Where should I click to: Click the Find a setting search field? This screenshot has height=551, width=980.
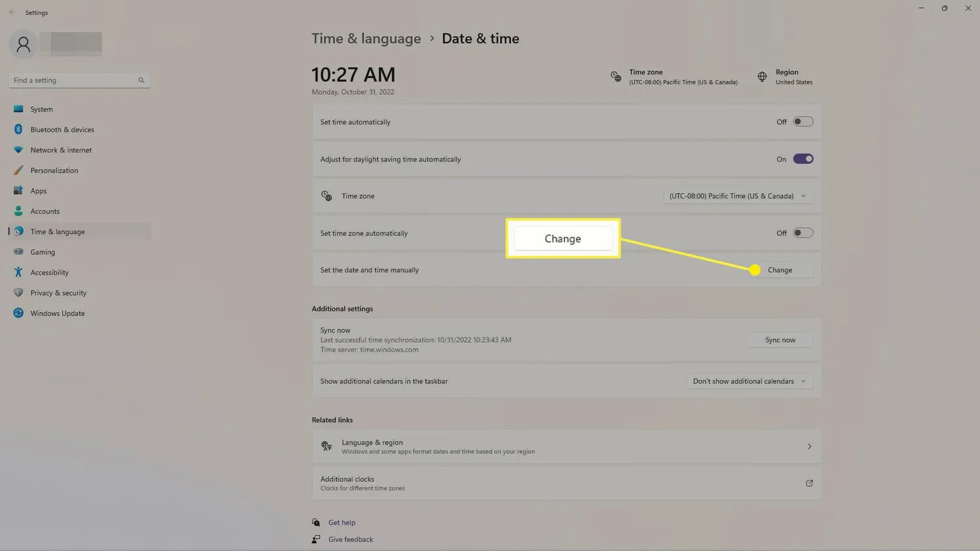click(x=80, y=80)
